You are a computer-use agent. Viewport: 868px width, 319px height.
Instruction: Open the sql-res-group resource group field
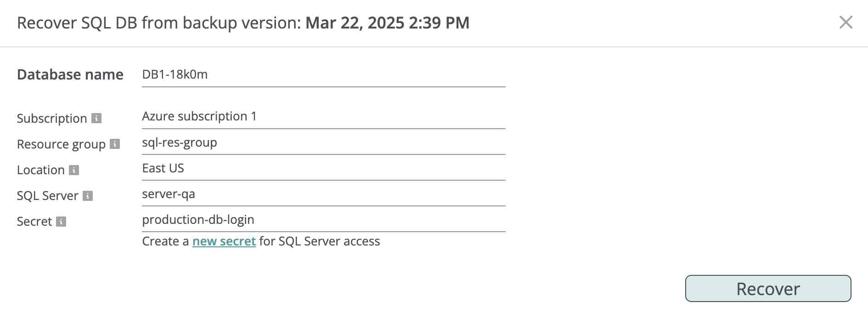(x=323, y=142)
